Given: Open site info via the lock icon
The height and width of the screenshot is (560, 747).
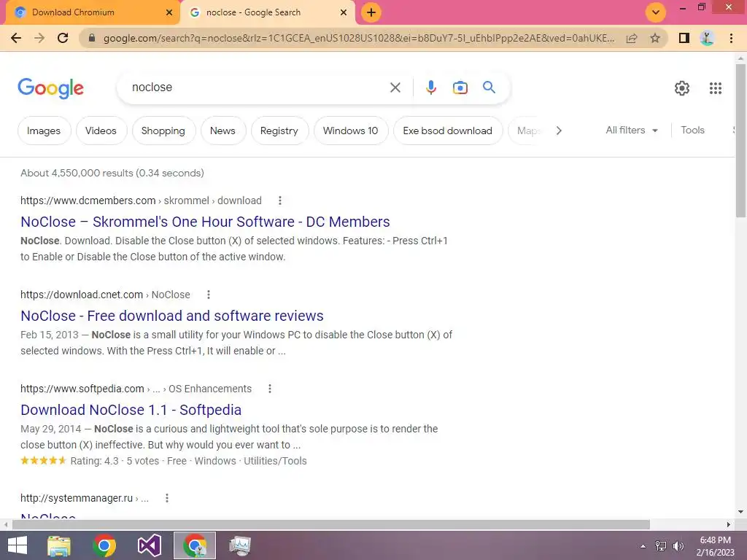Looking at the screenshot, I should 92,38.
